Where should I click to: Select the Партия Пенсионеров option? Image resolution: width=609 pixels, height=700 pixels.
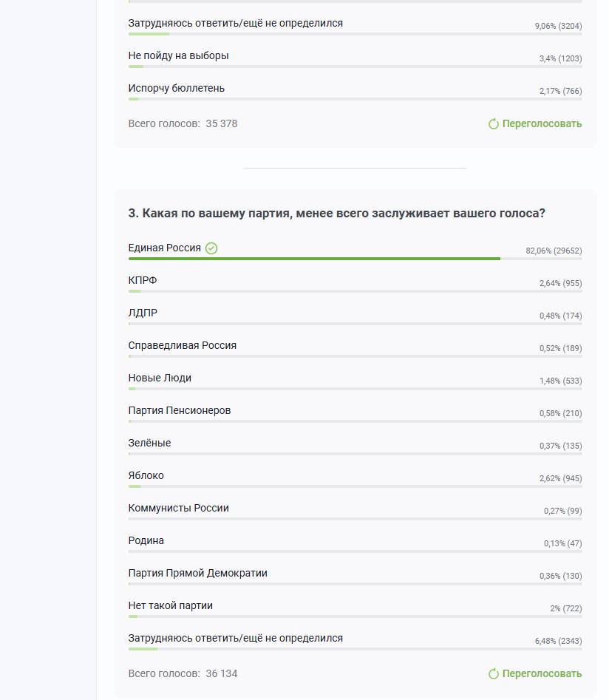tap(180, 411)
